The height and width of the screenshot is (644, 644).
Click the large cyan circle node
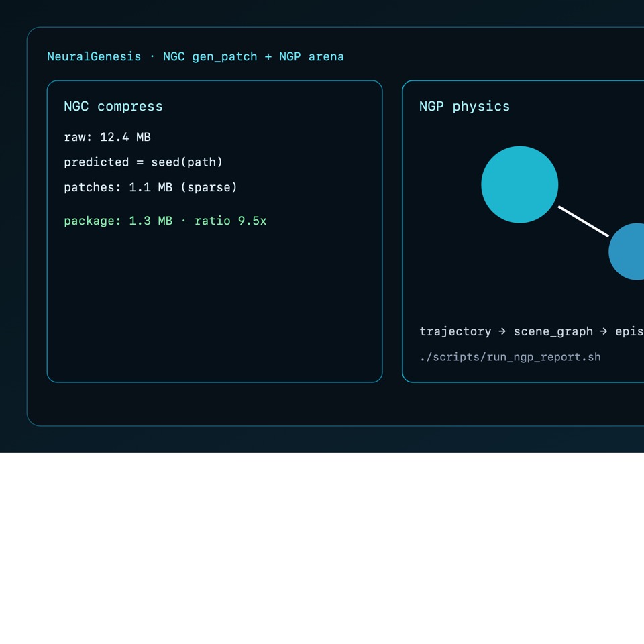519,184
